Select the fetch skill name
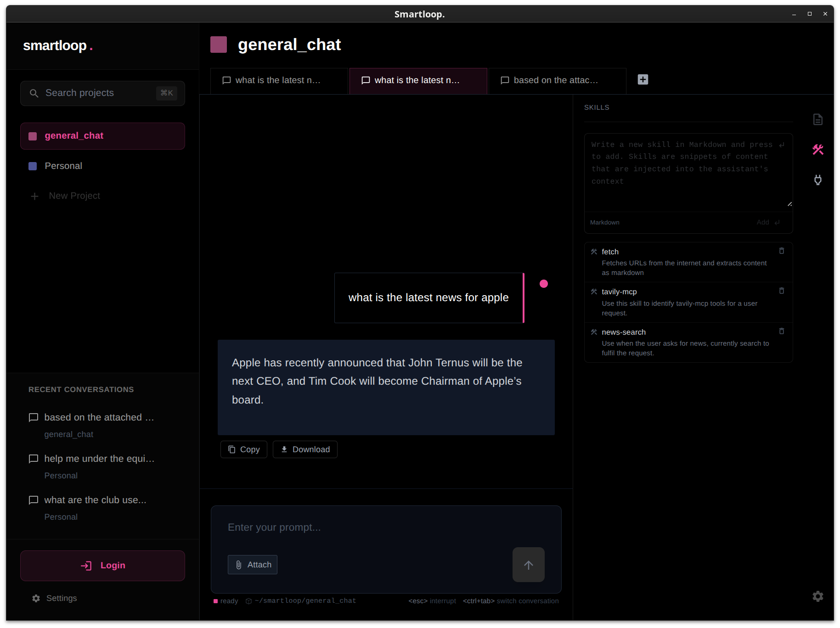The width and height of the screenshot is (840, 628). pos(610,252)
